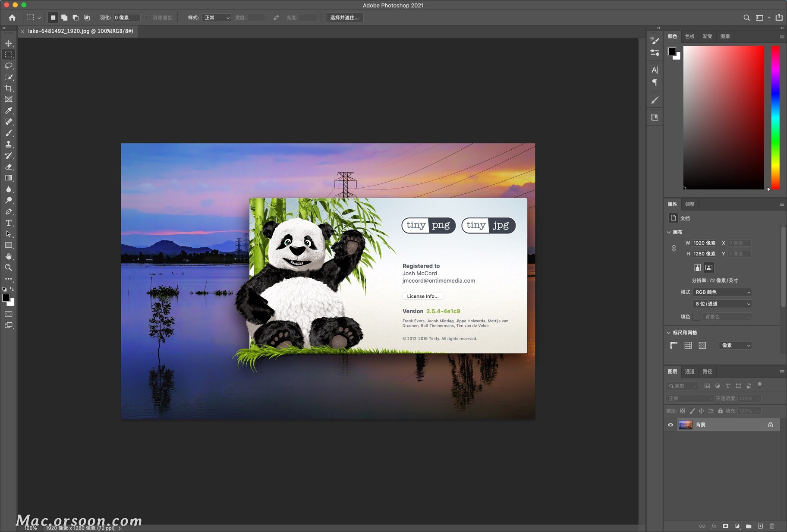Collapse the 画布 canvas section
787x532 pixels.
[x=669, y=232]
